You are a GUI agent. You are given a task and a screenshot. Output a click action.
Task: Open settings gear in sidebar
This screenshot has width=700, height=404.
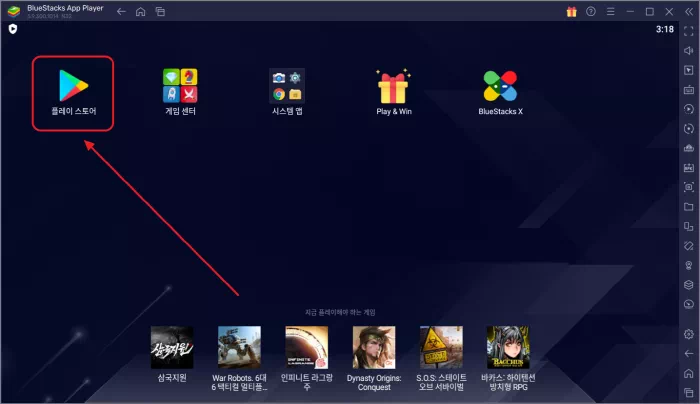coord(689,334)
